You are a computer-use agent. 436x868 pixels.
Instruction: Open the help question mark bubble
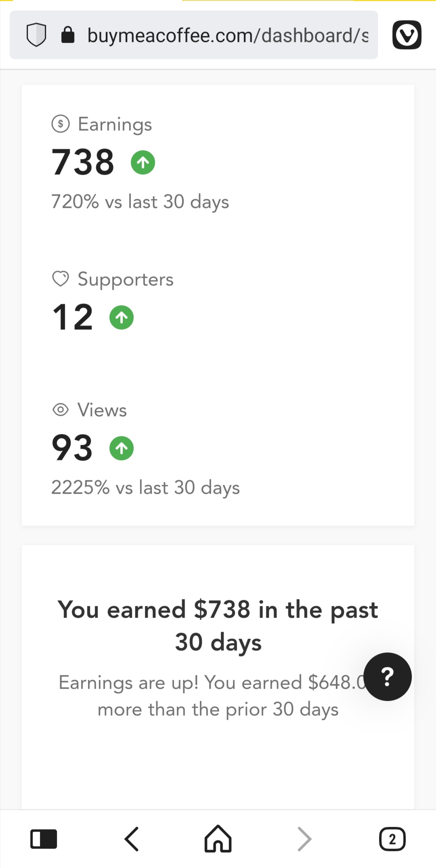pyautogui.click(x=388, y=677)
